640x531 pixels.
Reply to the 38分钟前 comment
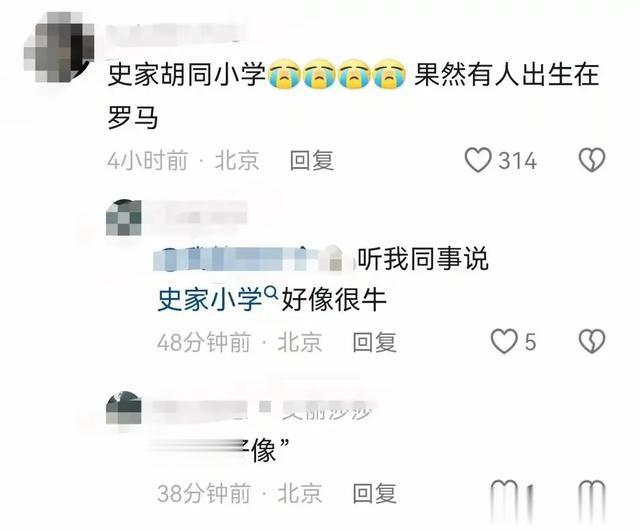click(x=375, y=493)
